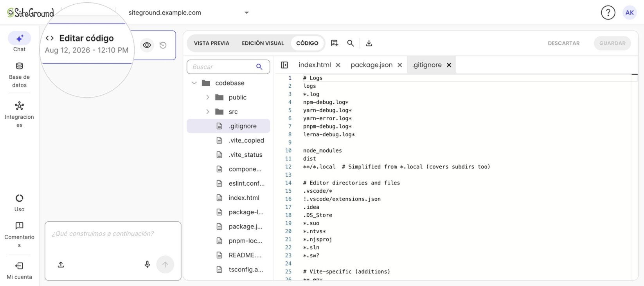644x286 pixels.
Task: Click the Guardar button
Action: (612, 43)
